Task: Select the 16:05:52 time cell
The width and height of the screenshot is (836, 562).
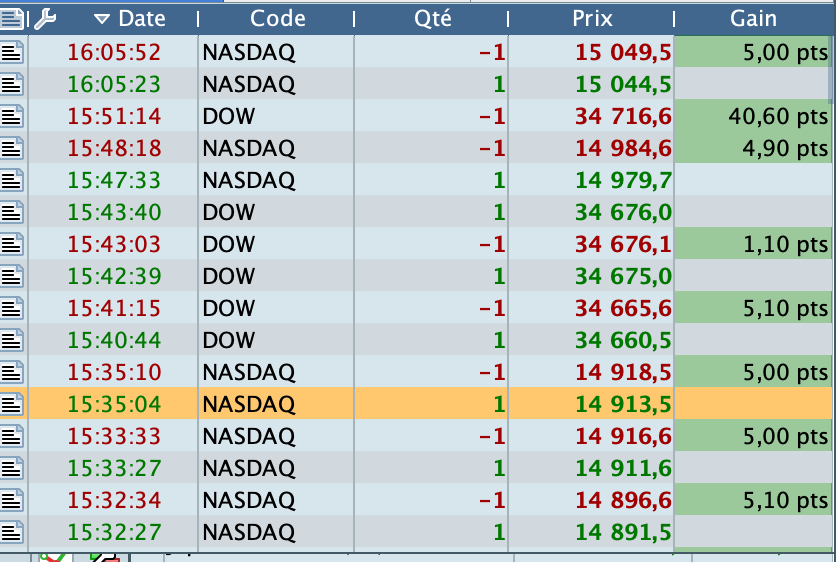Action: tap(114, 52)
